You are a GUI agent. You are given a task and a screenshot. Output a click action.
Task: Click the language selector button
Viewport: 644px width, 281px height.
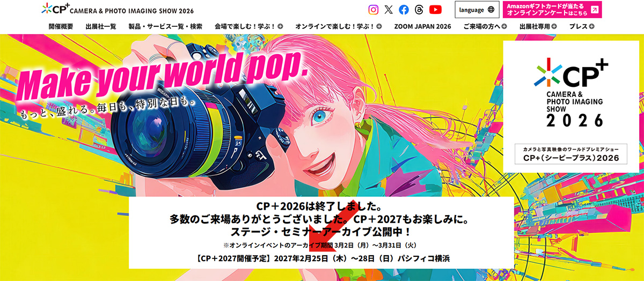coord(476,10)
